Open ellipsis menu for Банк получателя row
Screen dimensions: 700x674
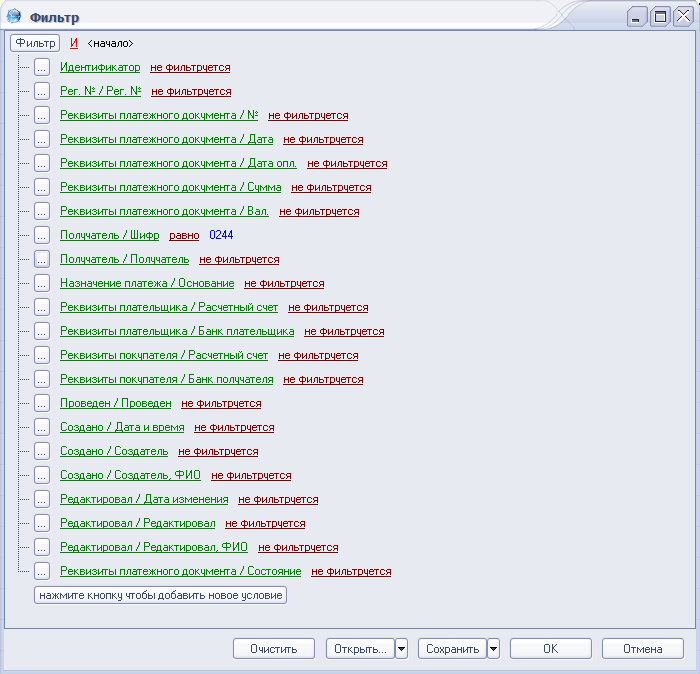42,379
